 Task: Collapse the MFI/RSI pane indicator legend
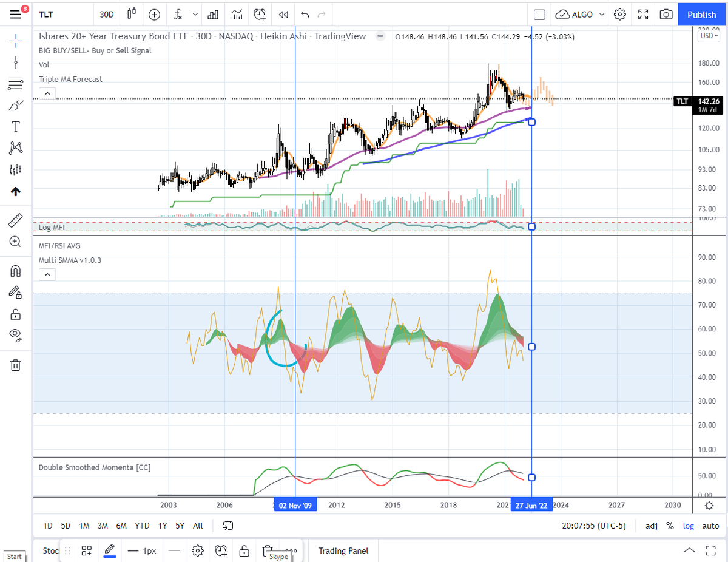47,274
